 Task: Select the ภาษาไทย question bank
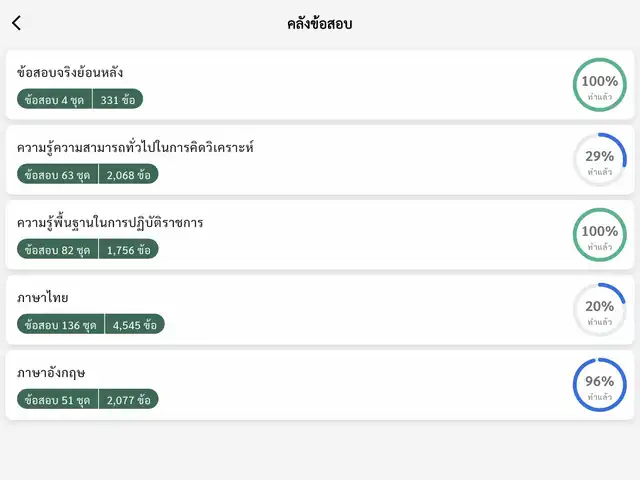43,297
